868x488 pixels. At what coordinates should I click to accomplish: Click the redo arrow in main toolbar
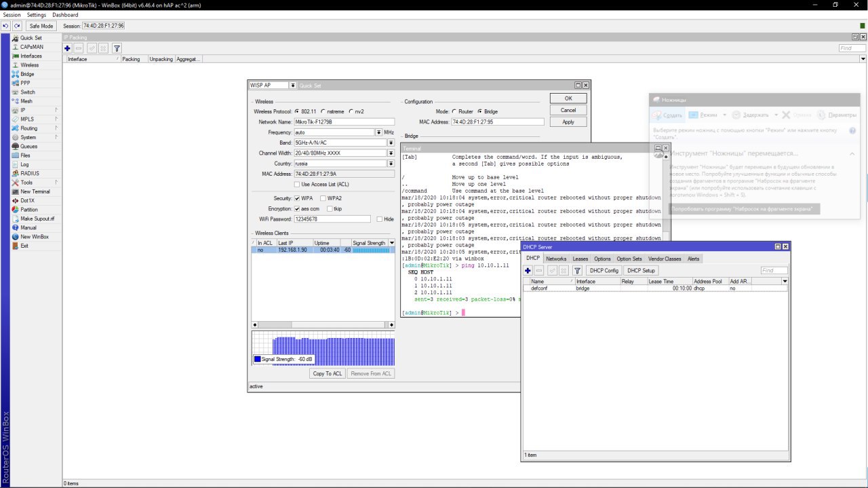click(17, 26)
